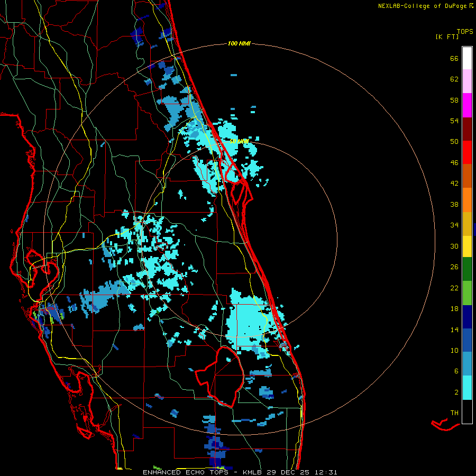Image resolution: width=476 pixels, height=476 pixels.
Task: Click the magenta legend swatch
Action: pos(467,105)
